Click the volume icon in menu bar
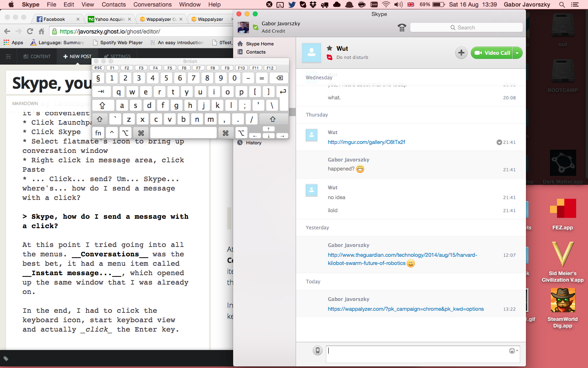Screen dimensions: 588x368 pos(398,4)
